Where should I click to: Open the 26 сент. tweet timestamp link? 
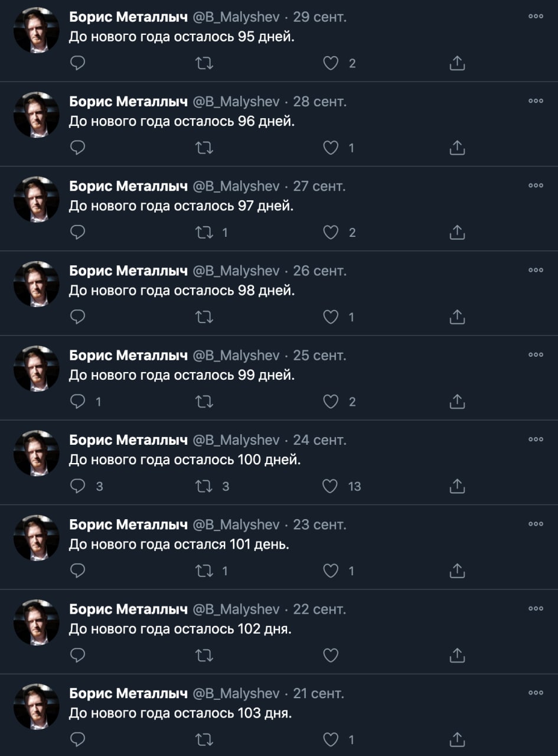coord(319,271)
